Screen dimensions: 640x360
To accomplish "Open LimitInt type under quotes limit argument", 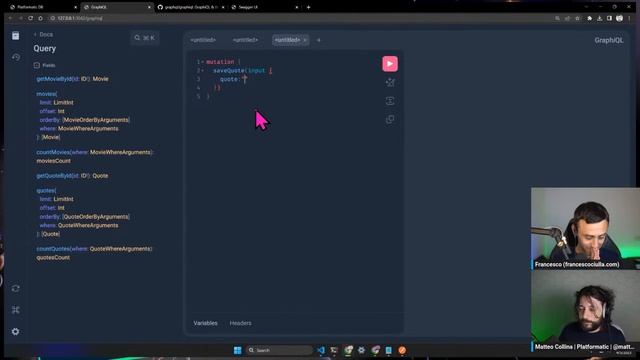I will click(63, 199).
